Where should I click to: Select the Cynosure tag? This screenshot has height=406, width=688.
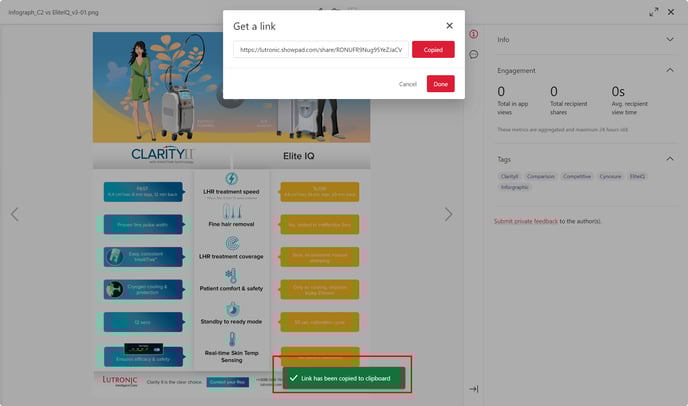610,176
